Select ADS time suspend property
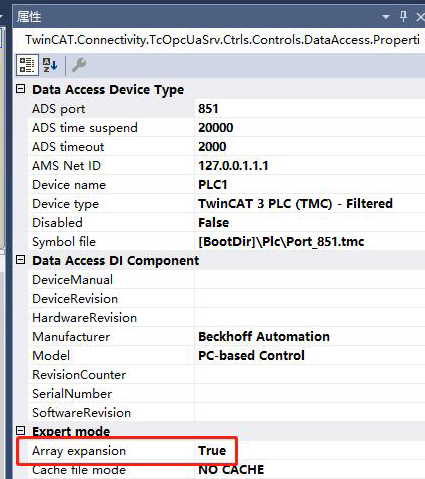Viewport: 425px width, 479px height. click(x=85, y=128)
